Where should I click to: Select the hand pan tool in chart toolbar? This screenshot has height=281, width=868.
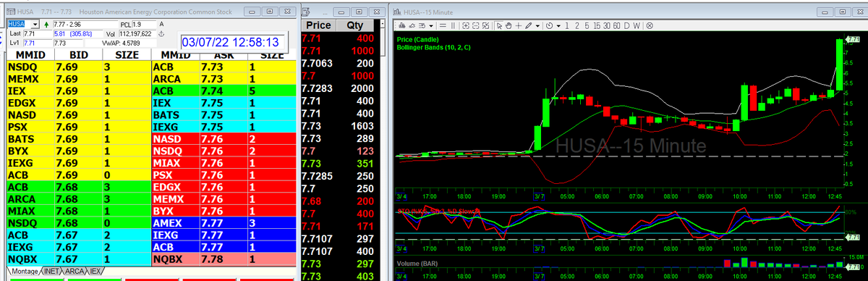509,25
